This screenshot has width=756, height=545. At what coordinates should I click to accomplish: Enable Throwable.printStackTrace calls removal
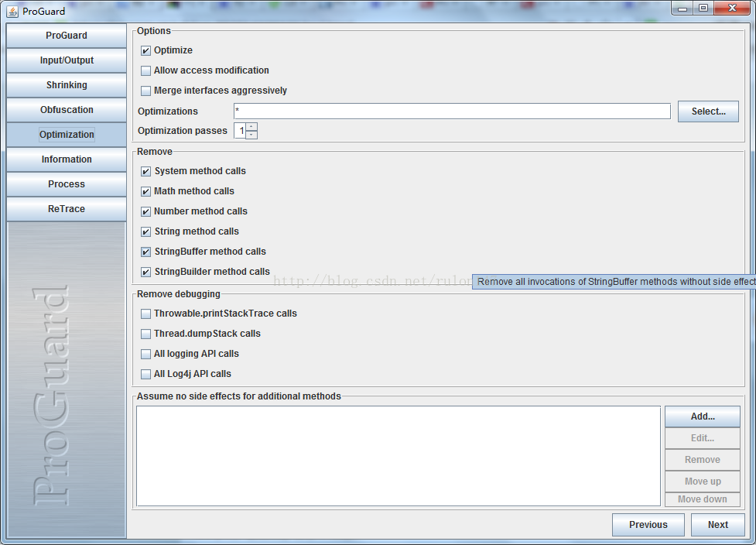tap(145, 314)
